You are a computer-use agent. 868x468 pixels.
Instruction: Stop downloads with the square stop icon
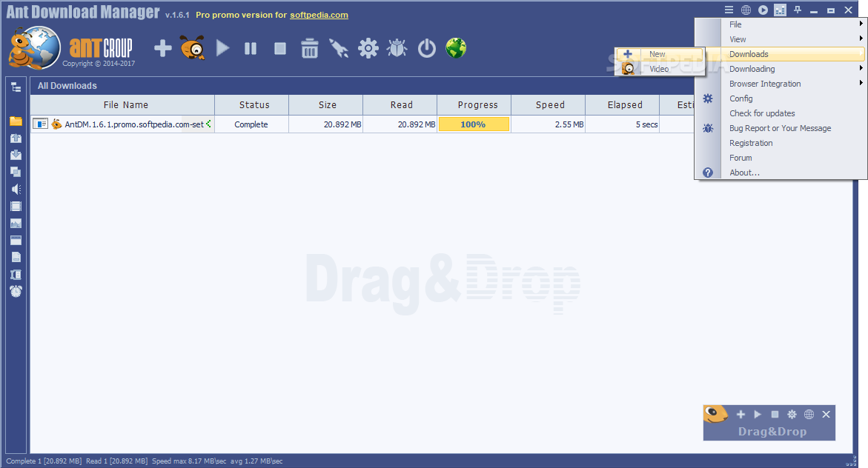[x=280, y=49]
